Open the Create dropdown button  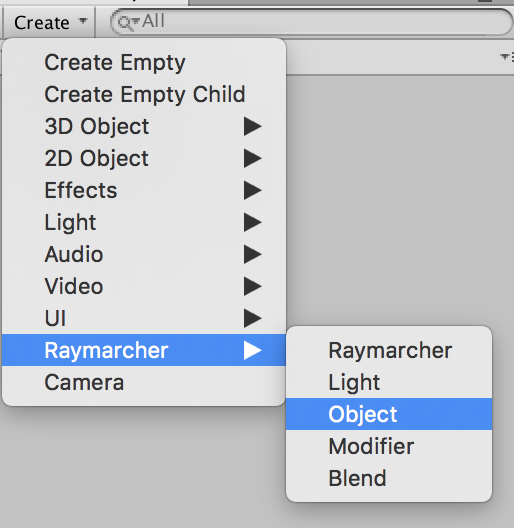coord(49,23)
